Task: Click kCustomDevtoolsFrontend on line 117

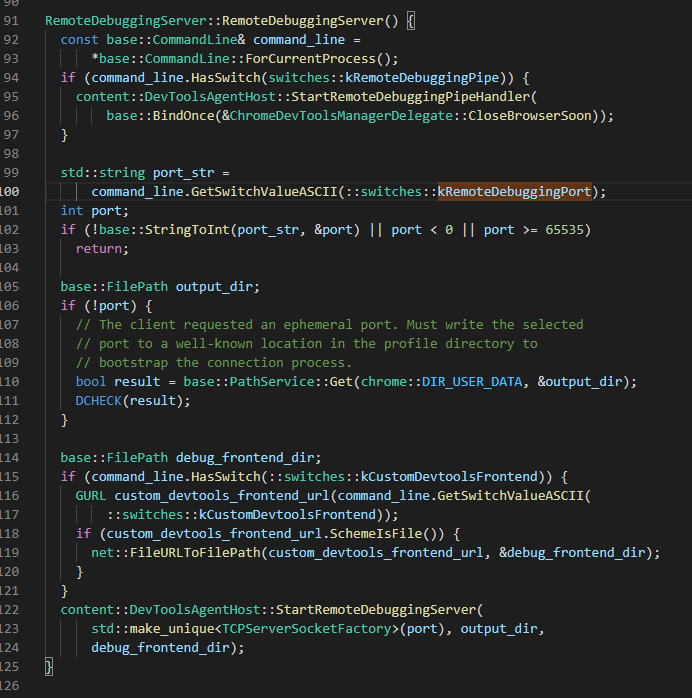Action: tap(287, 515)
